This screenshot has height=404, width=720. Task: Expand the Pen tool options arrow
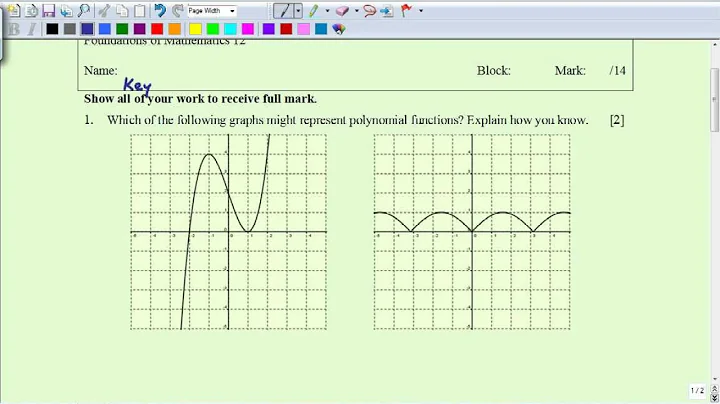[298, 11]
